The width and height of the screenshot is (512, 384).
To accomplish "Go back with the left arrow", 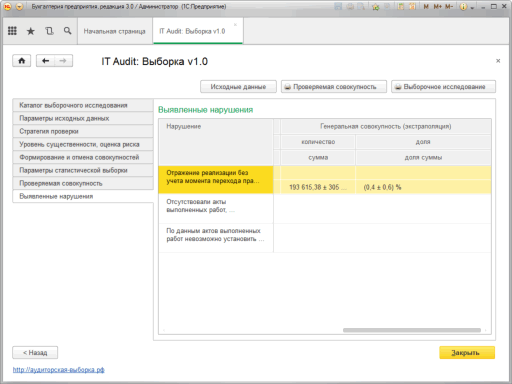I will pos(46,61).
